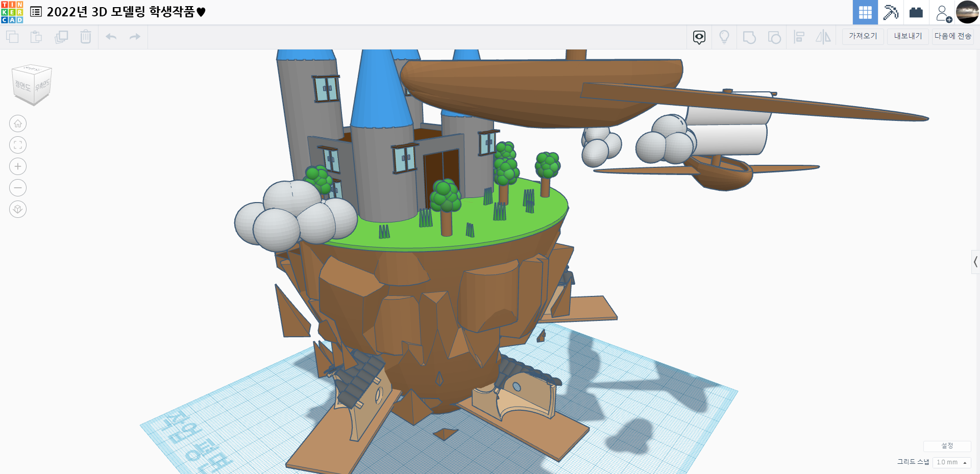Return to home view
The width and height of the screenshot is (980, 474).
(x=18, y=123)
